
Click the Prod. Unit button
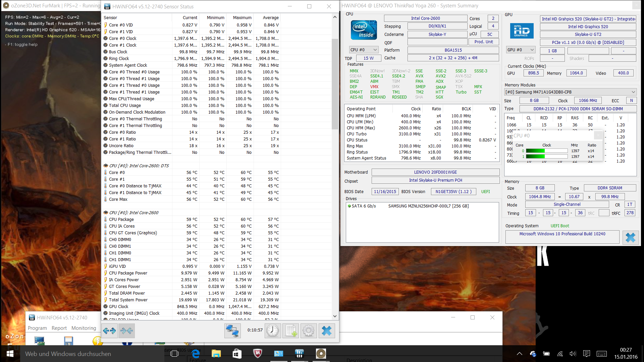click(483, 42)
